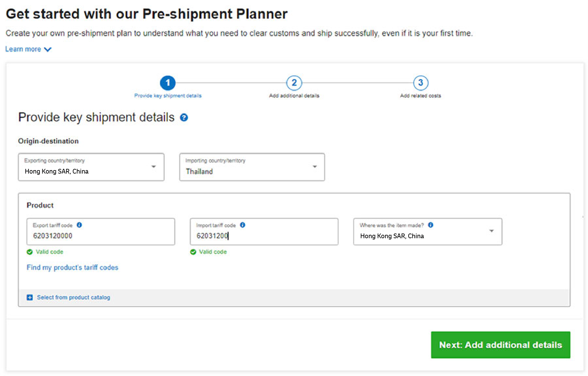Open Importing country/territory dropdown showing Thailand
This screenshot has width=588, height=376.
252,167
